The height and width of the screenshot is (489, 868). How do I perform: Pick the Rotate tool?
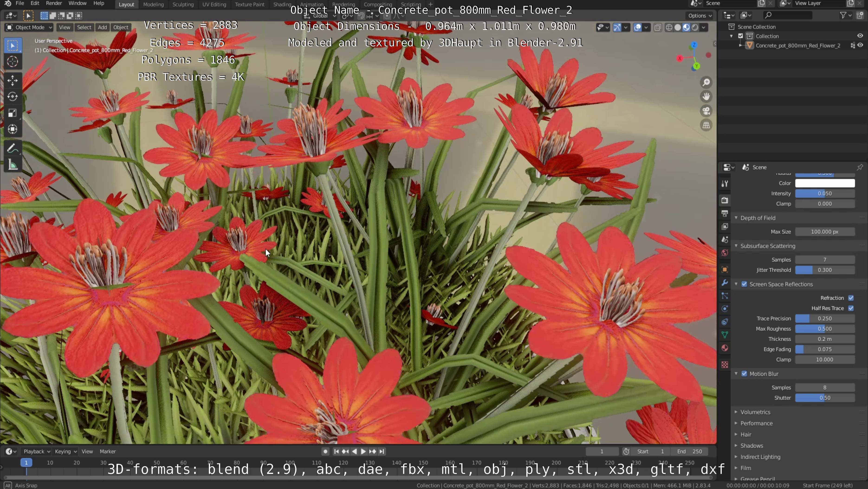13,97
